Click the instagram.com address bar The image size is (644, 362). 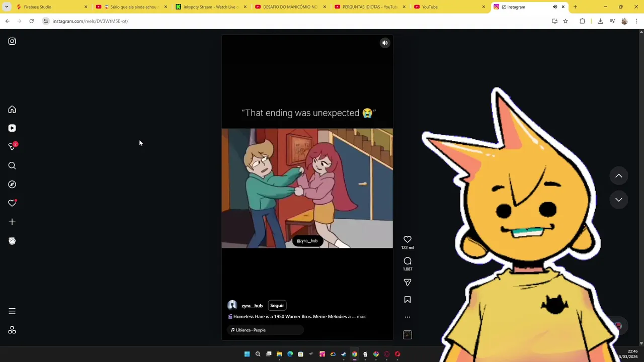click(x=297, y=21)
